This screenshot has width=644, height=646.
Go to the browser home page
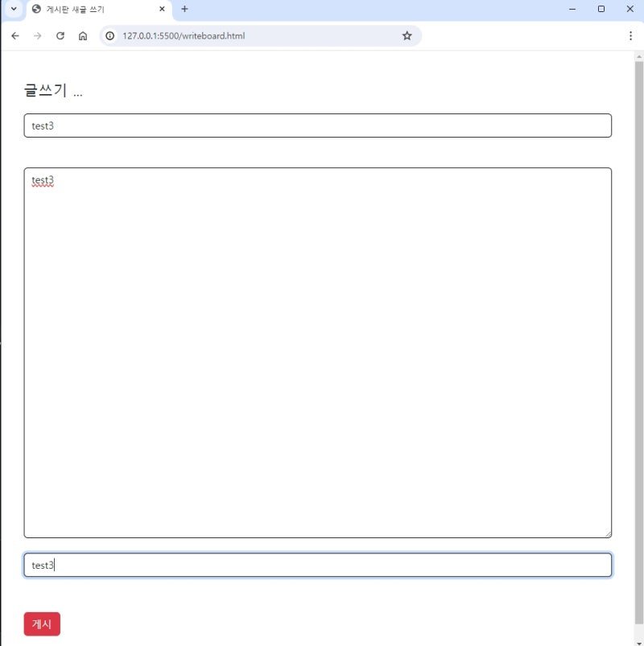coord(83,36)
